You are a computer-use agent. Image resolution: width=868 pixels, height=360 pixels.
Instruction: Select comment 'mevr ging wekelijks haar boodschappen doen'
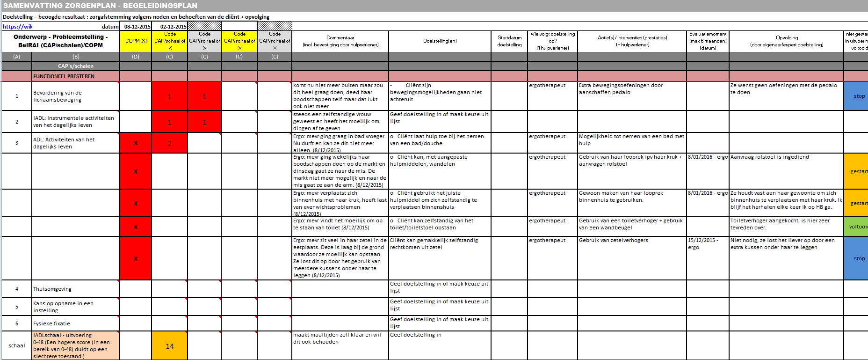coord(340,171)
